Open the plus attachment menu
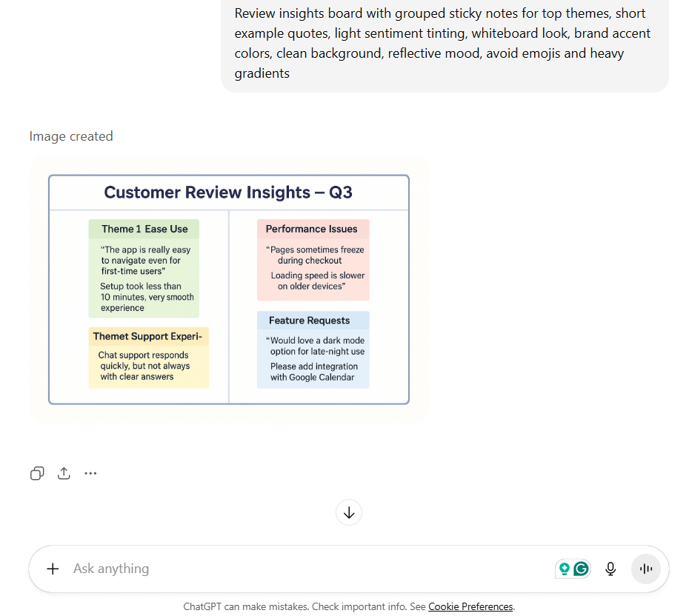Image resolution: width=689 pixels, height=616 pixels. click(53, 569)
